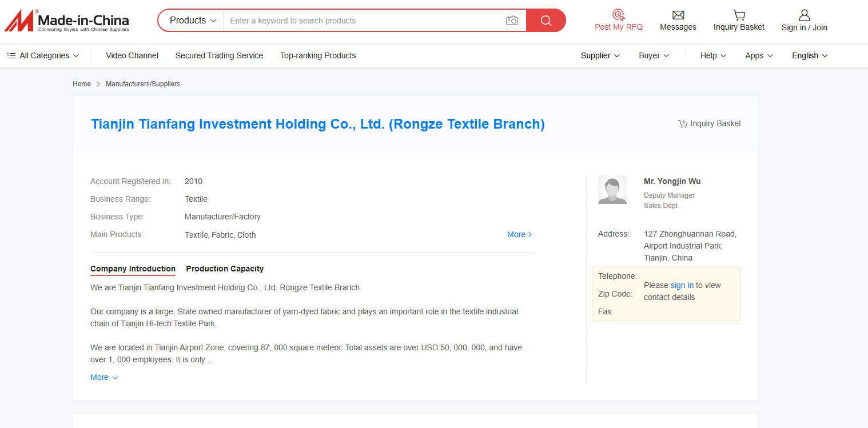Click the Made-in-China logo
The height and width of the screenshot is (428, 868).
(x=66, y=21)
